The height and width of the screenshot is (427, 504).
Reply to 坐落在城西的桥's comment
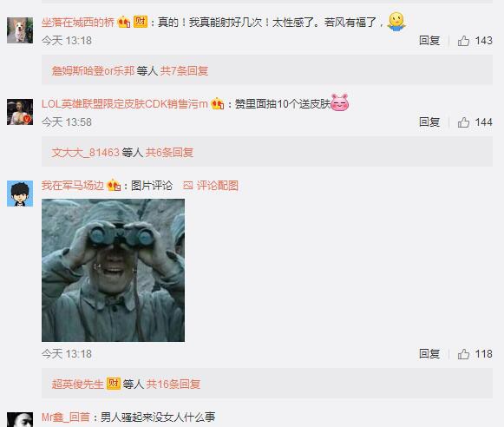(x=429, y=41)
